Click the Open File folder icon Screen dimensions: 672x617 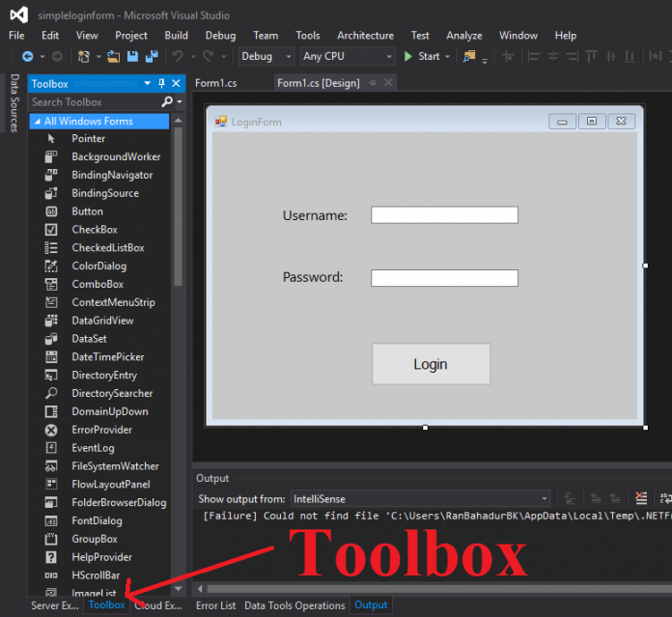coord(113,56)
